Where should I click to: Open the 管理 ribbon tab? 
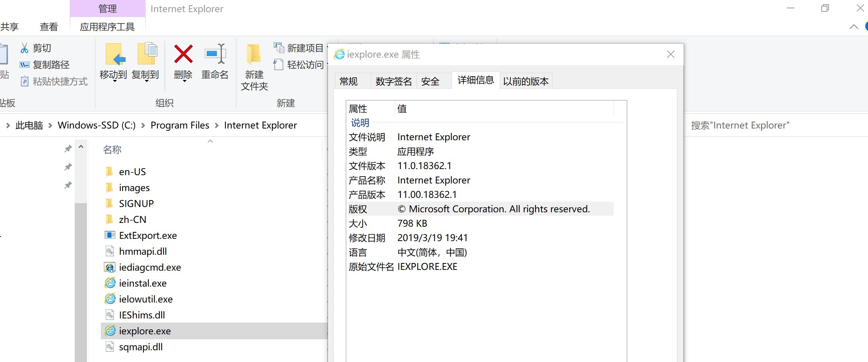point(108,9)
